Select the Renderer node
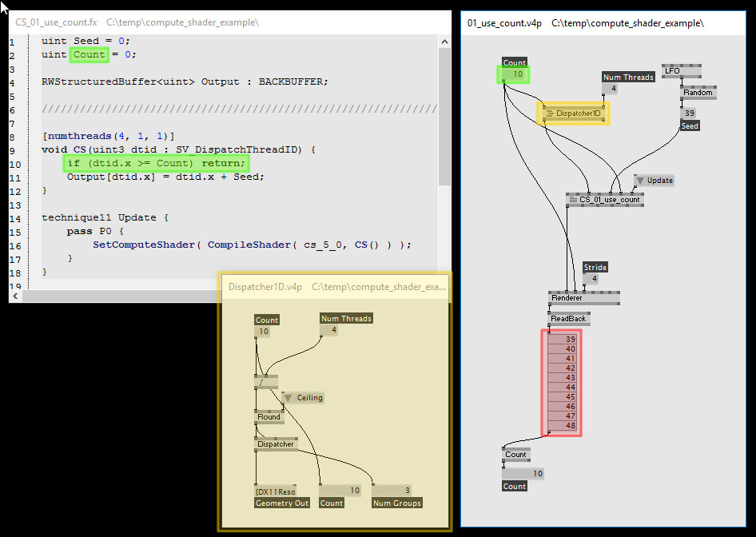This screenshot has width=756, height=537. [x=567, y=296]
